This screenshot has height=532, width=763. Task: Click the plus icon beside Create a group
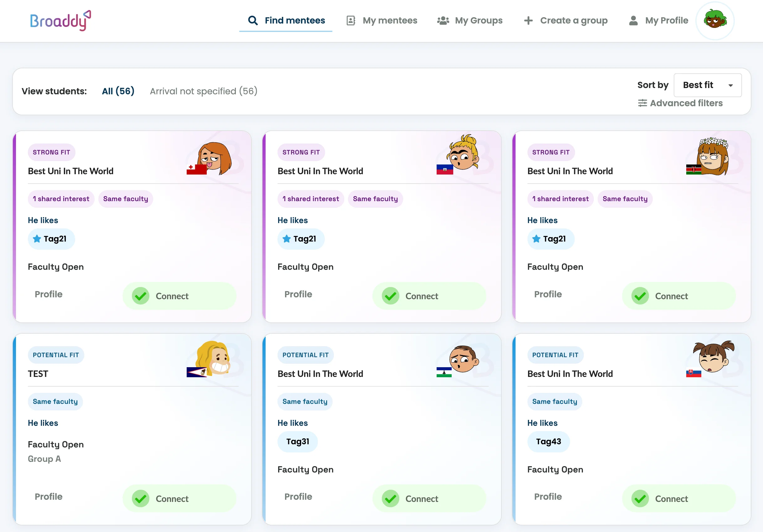(x=528, y=21)
